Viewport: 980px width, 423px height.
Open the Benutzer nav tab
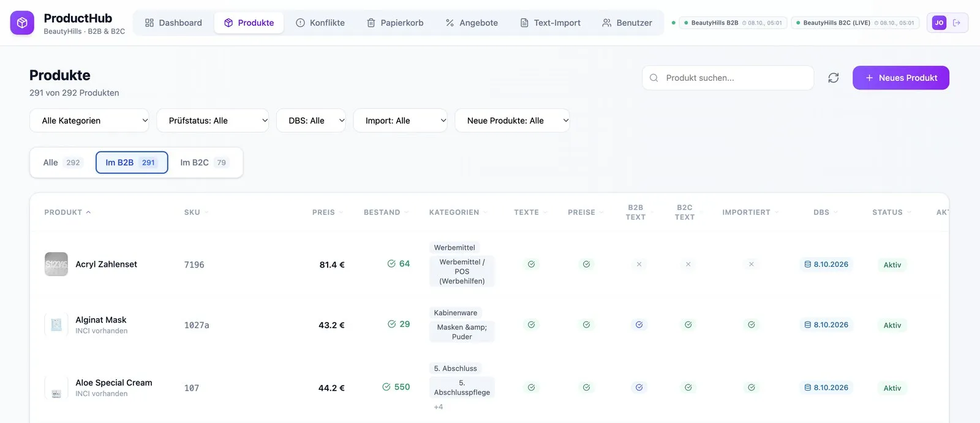pos(627,23)
